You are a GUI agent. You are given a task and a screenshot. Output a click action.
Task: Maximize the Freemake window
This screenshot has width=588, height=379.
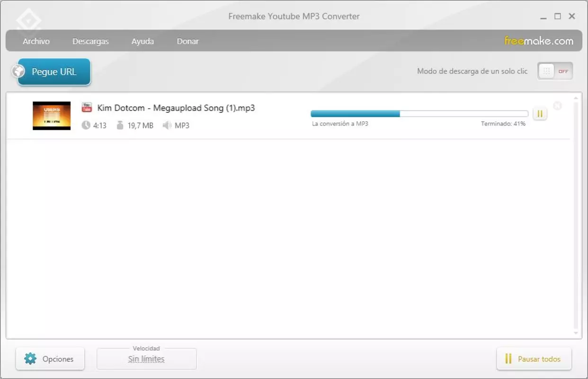[x=558, y=16]
